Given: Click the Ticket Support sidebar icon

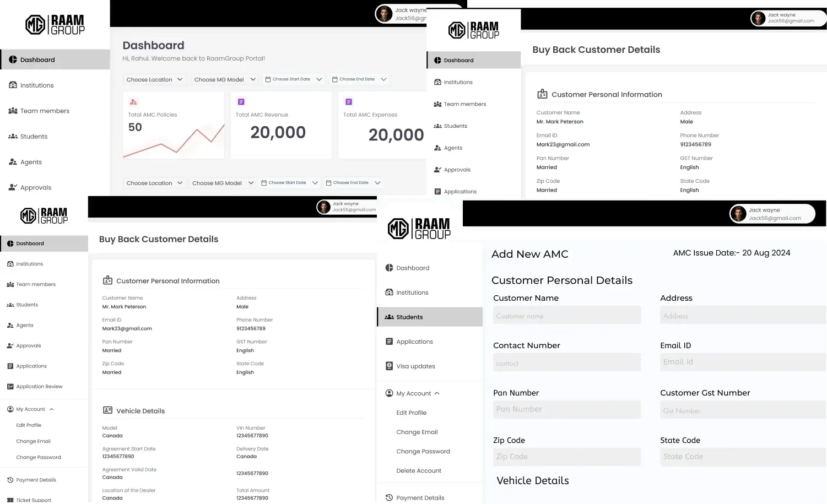Looking at the screenshot, I should pos(10,500).
